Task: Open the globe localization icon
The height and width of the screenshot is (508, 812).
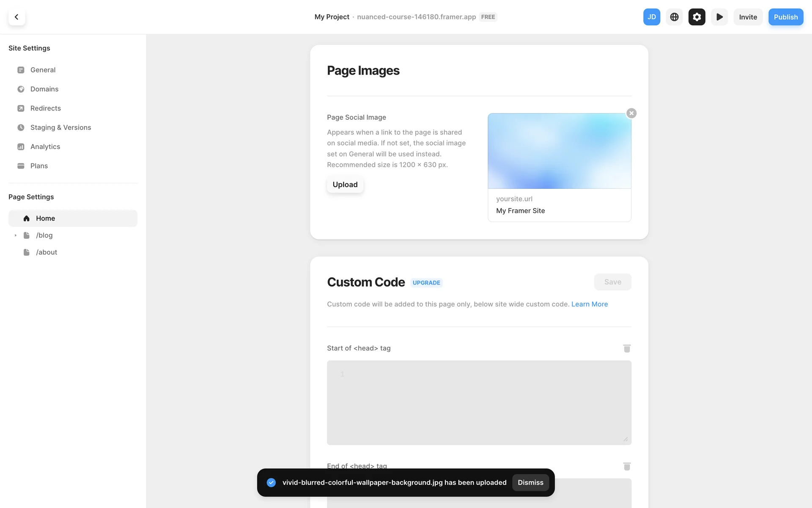Action: pos(674,17)
